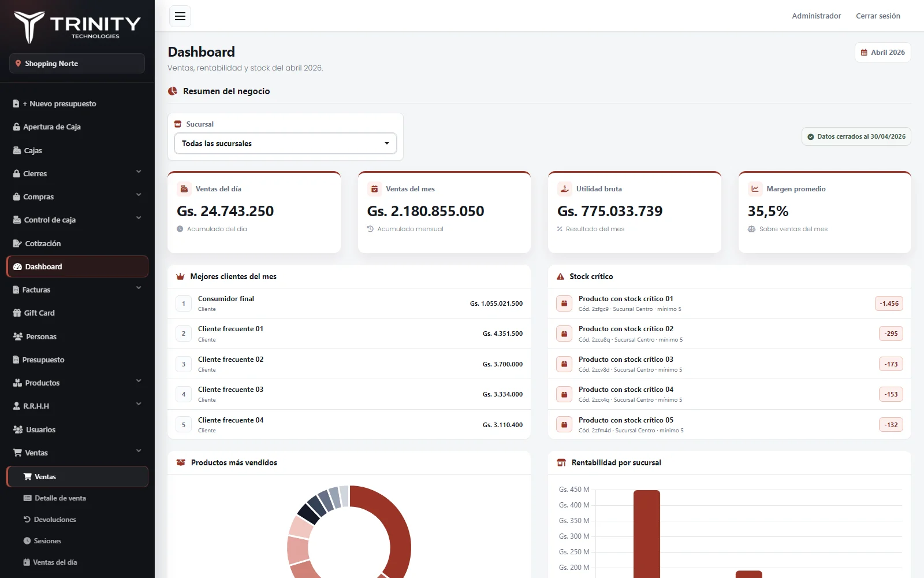The height and width of the screenshot is (578, 924).
Task: Click the Trinity Technologies logo
Action: click(x=77, y=27)
